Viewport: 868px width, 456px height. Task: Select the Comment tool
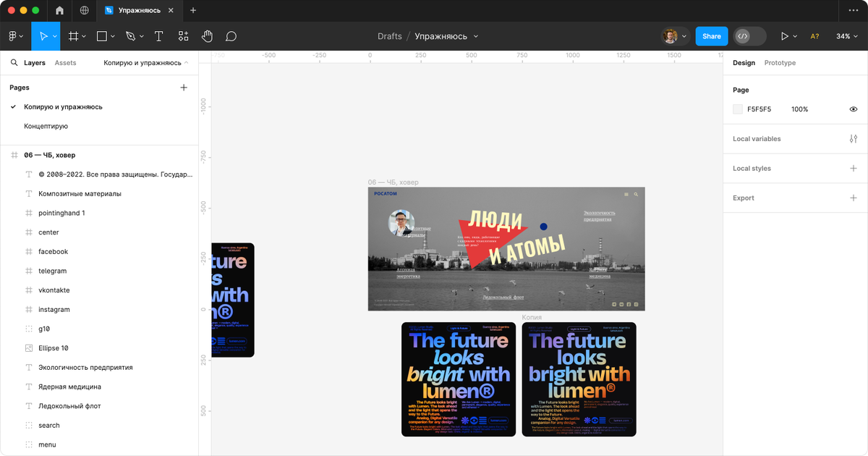point(231,36)
